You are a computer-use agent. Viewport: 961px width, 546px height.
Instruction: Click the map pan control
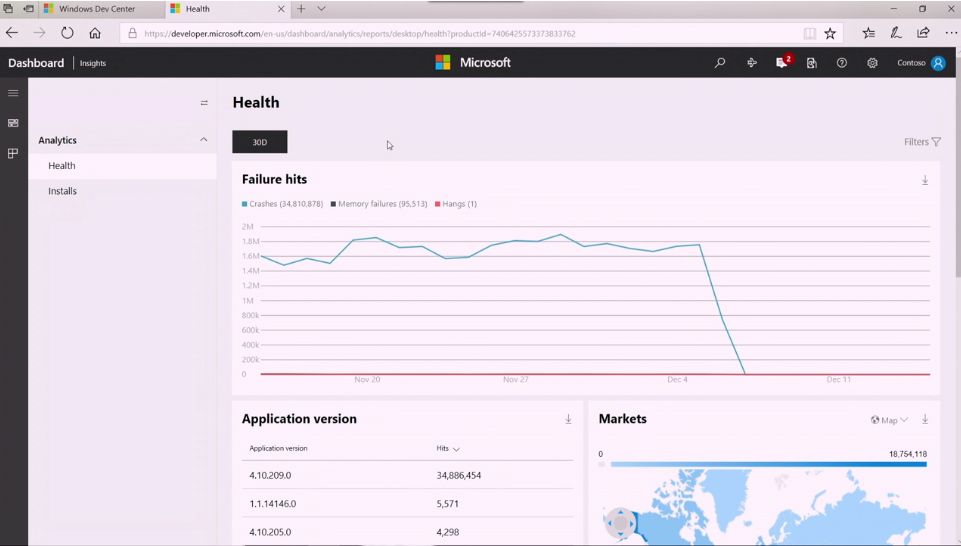[x=620, y=523]
